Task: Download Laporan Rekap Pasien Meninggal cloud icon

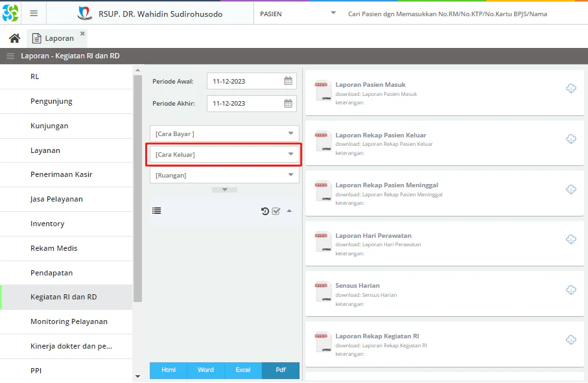Action: point(570,189)
